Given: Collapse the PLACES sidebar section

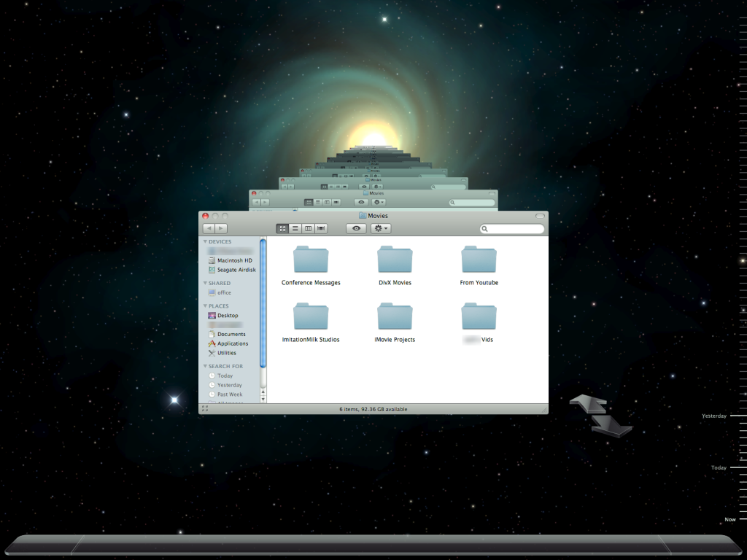Looking at the screenshot, I should (x=205, y=306).
